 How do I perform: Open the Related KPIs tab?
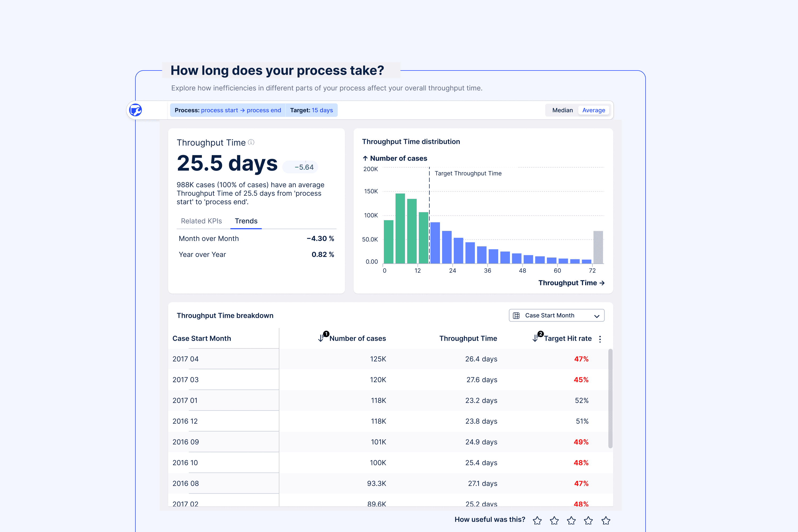(201, 221)
